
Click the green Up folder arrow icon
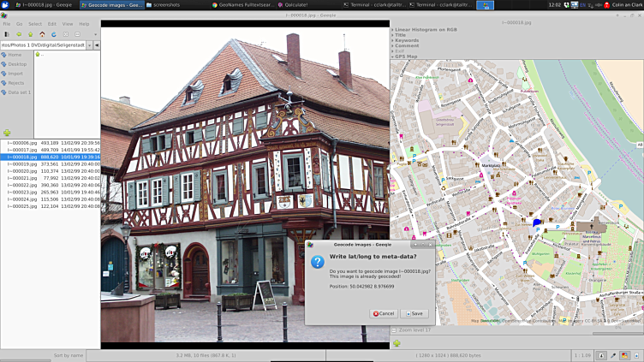click(31, 34)
